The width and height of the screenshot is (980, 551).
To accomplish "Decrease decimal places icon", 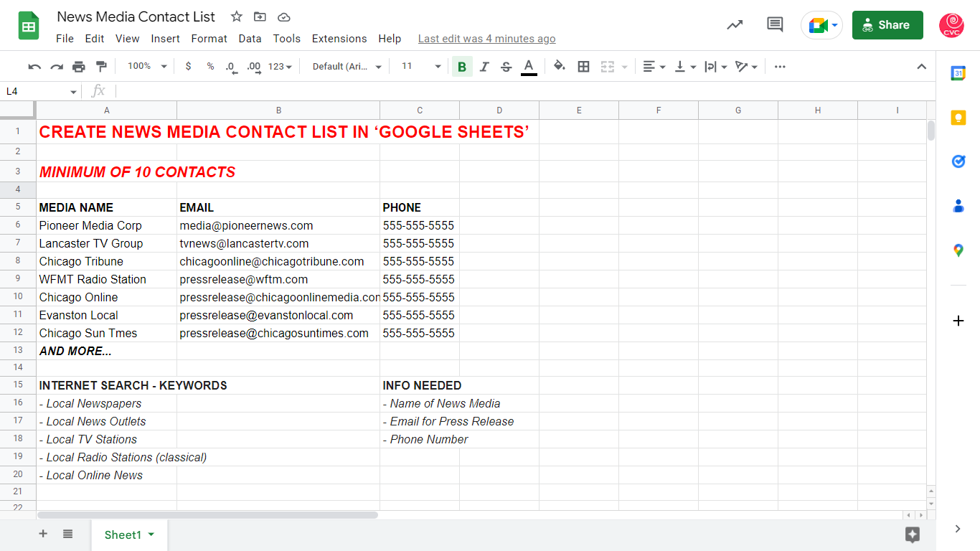I will [231, 67].
